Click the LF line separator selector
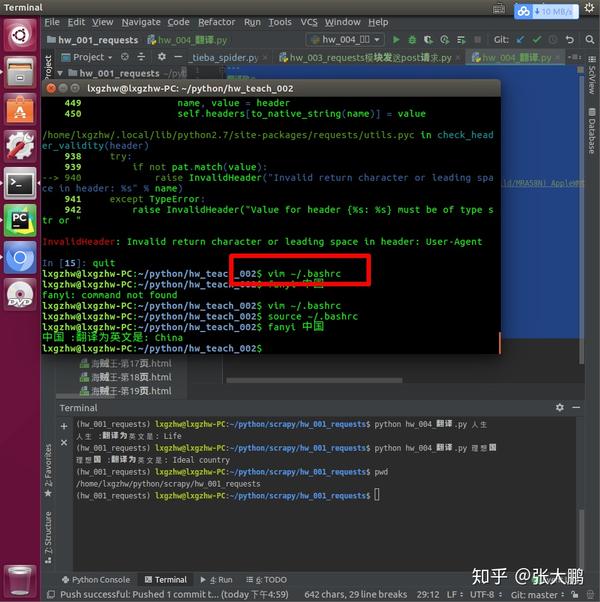 pyautogui.click(x=455, y=594)
